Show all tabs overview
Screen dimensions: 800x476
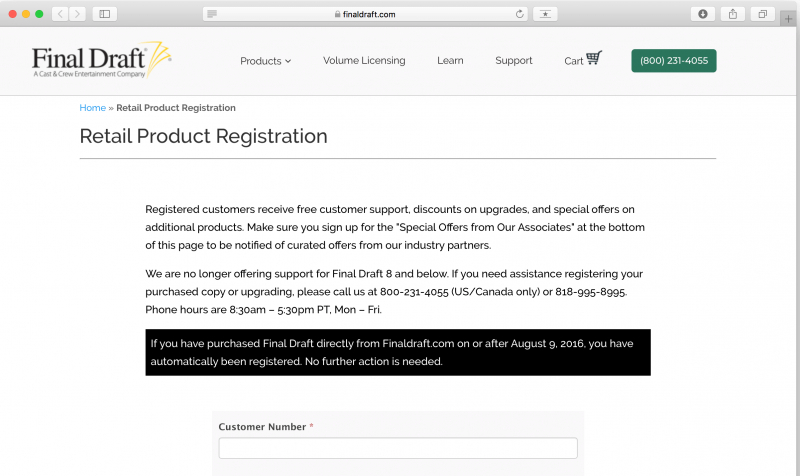(x=762, y=14)
